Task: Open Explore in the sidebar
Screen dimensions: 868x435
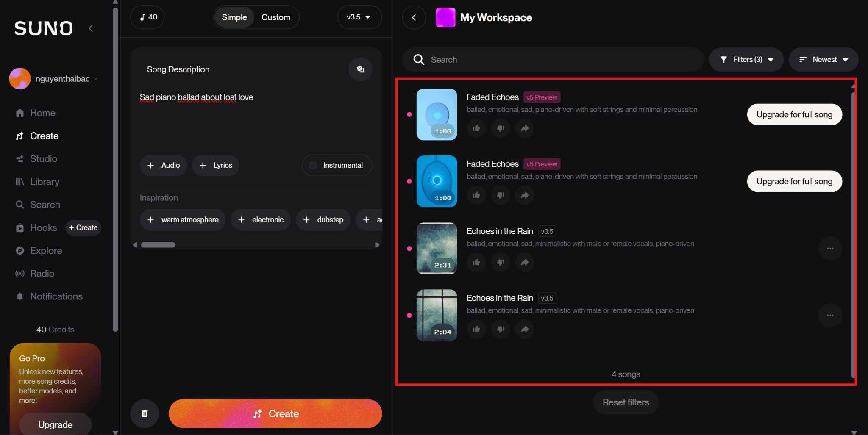Action: pos(39,251)
